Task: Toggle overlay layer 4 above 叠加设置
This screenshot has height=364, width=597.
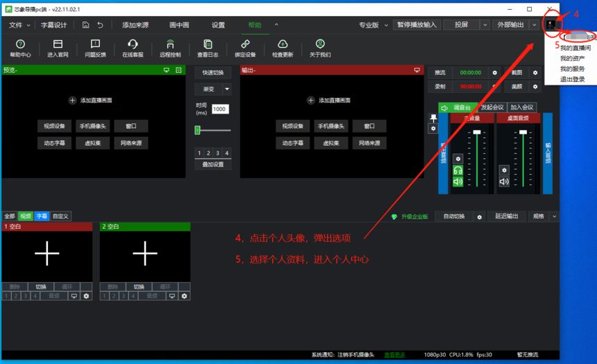Action: [x=226, y=153]
